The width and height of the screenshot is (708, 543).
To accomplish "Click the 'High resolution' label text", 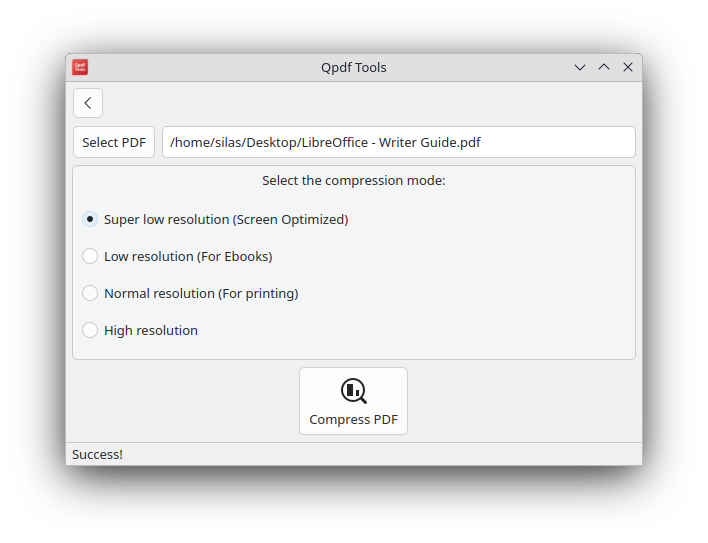I will point(151,330).
